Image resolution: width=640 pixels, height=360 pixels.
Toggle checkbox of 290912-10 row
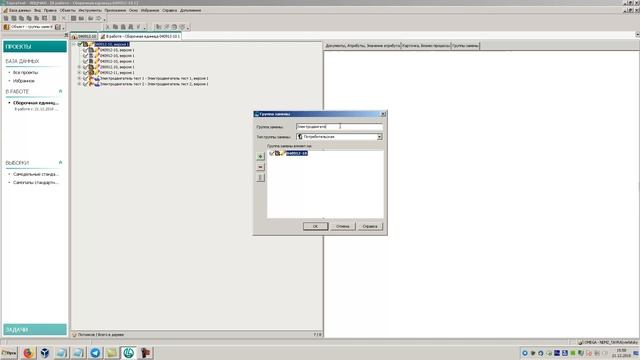pyautogui.click(x=85, y=67)
